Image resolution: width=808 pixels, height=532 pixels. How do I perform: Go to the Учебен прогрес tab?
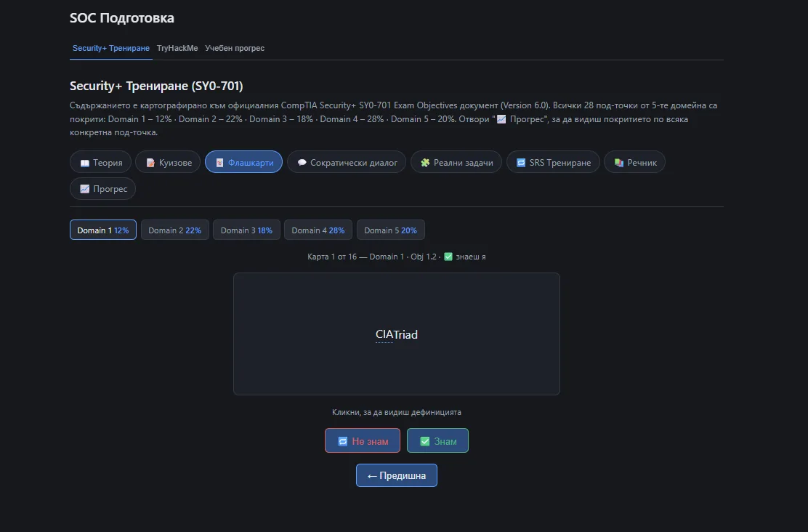pos(235,48)
